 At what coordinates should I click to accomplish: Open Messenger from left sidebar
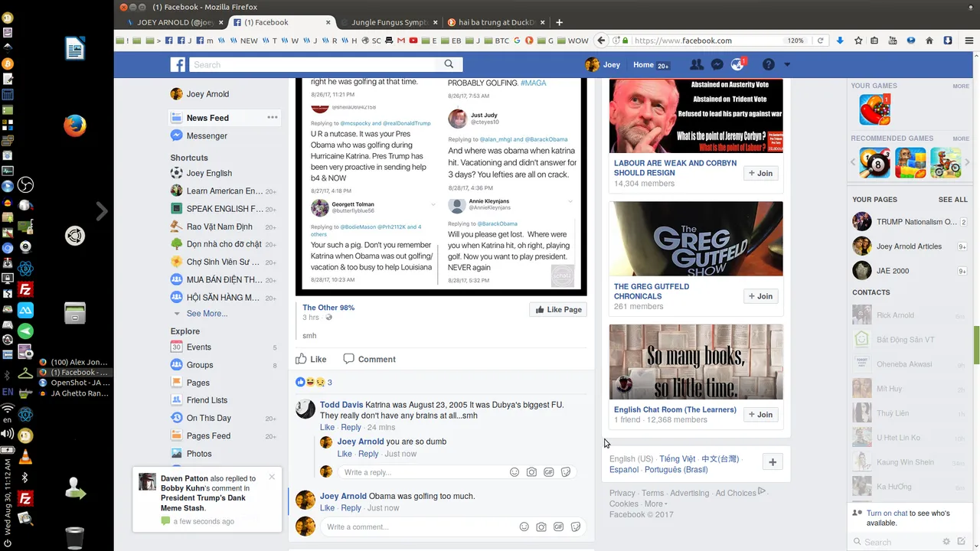207,135
